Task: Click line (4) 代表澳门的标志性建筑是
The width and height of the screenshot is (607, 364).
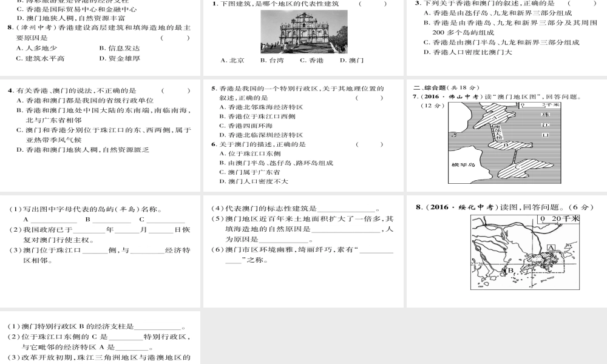Action: (296, 209)
